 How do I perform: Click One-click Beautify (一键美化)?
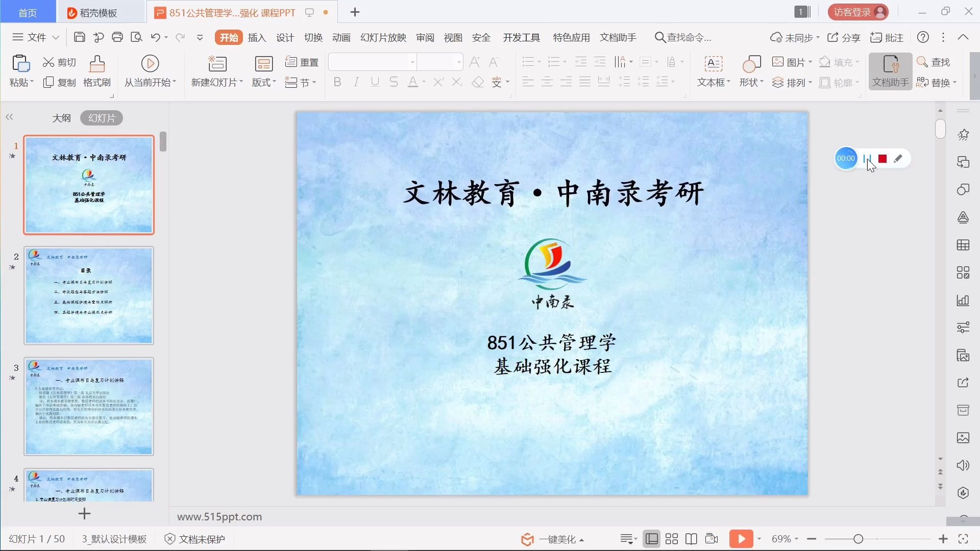point(552,539)
